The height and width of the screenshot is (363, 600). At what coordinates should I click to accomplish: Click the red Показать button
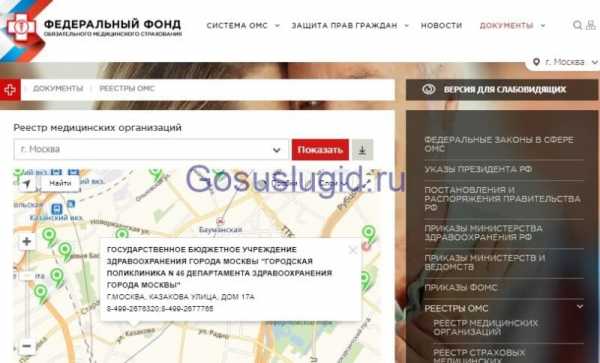(x=320, y=150)
